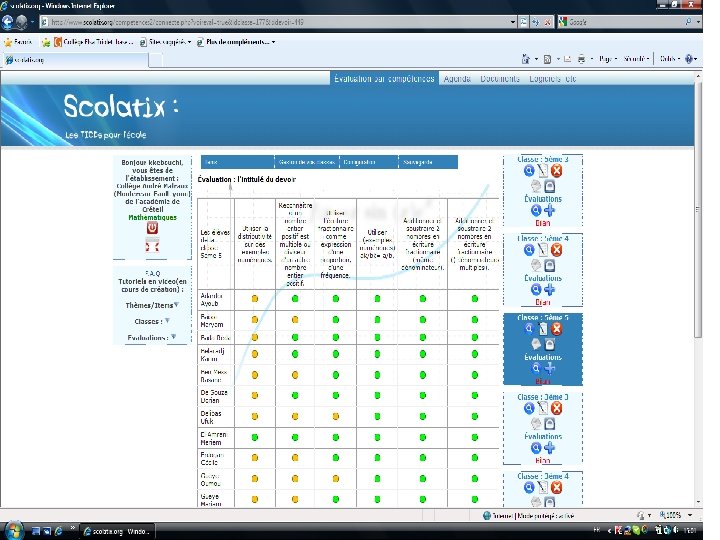
Task: Open the Favoris button
Action: 18,42
